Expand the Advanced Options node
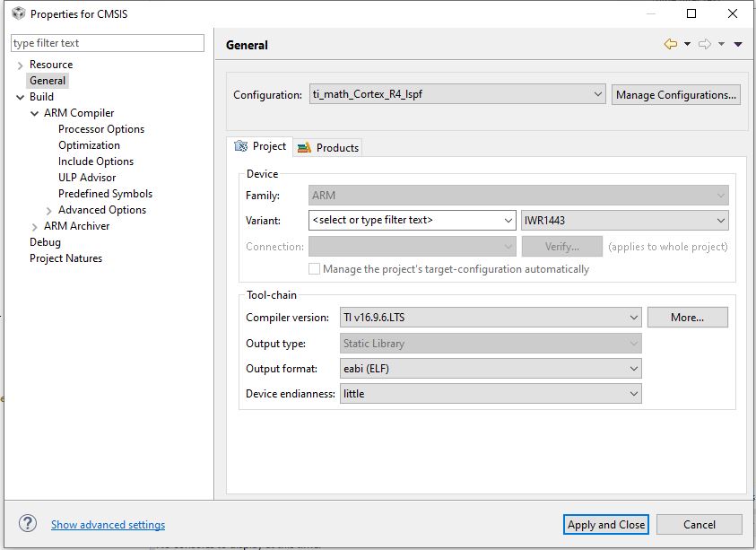The width and height of the screenshot is (756, 550). 48,210
